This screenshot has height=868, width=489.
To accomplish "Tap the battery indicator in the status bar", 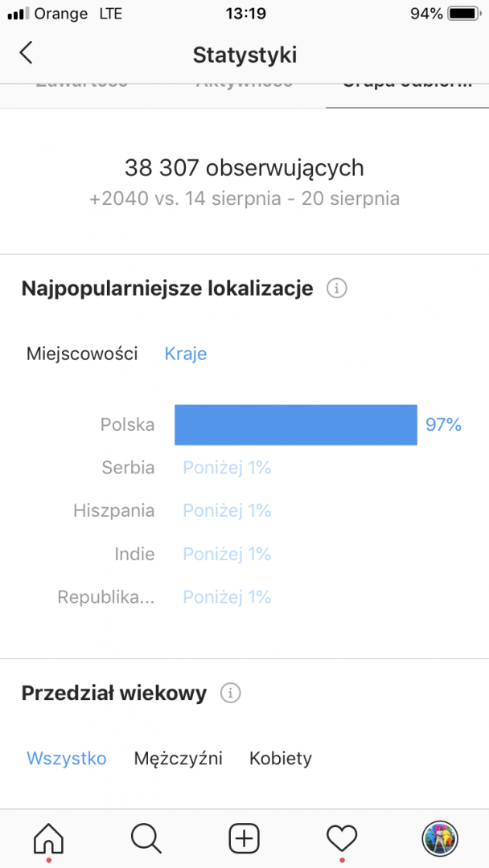I will point(461,13).
